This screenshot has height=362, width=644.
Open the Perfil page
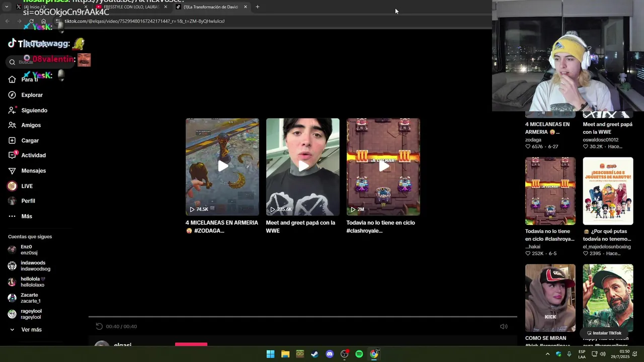(x=22, y=201)
